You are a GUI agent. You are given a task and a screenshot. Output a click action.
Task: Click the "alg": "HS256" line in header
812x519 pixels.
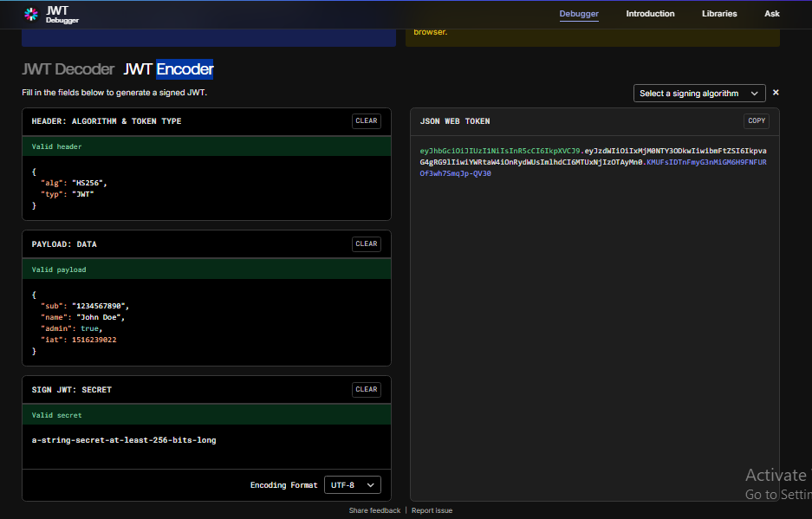pos(74,183)
